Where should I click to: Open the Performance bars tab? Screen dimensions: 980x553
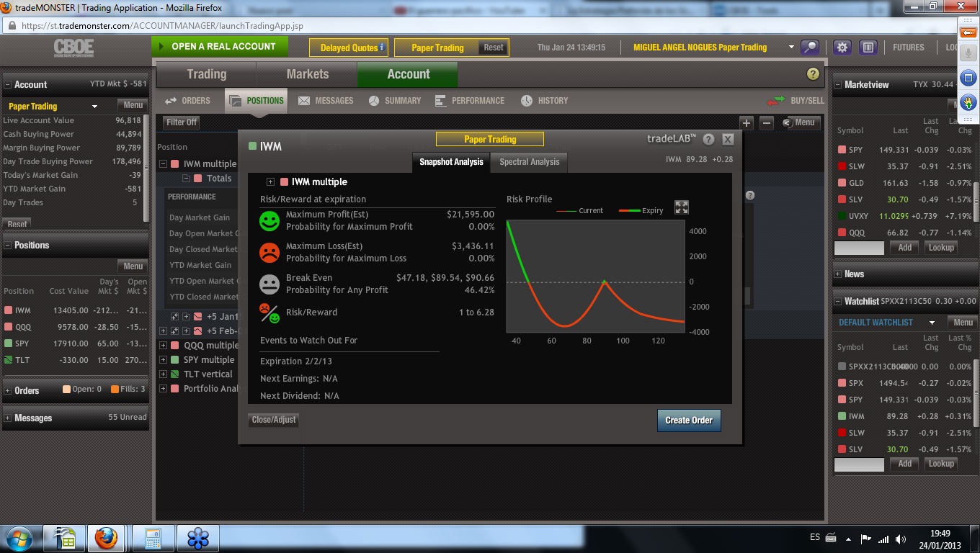[x=441, y=101]
